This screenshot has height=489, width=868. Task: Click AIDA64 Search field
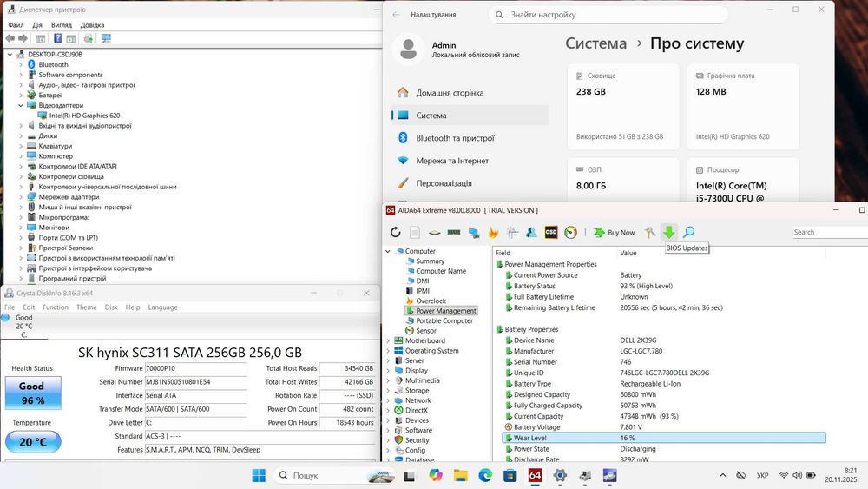(829, 233)
